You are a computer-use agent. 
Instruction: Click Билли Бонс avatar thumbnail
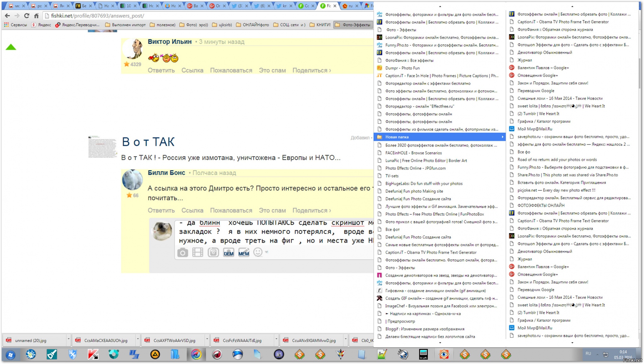point(132,180)
